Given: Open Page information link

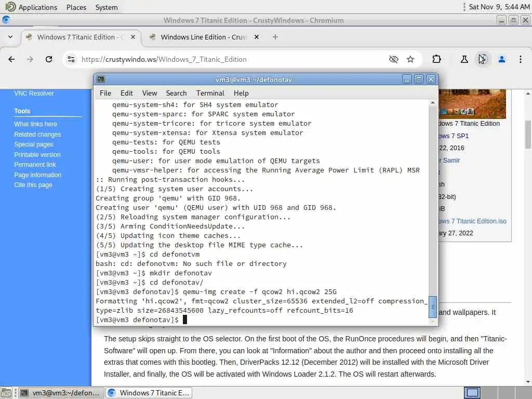Looking at the screenshot, I should [x=37, y=175].
